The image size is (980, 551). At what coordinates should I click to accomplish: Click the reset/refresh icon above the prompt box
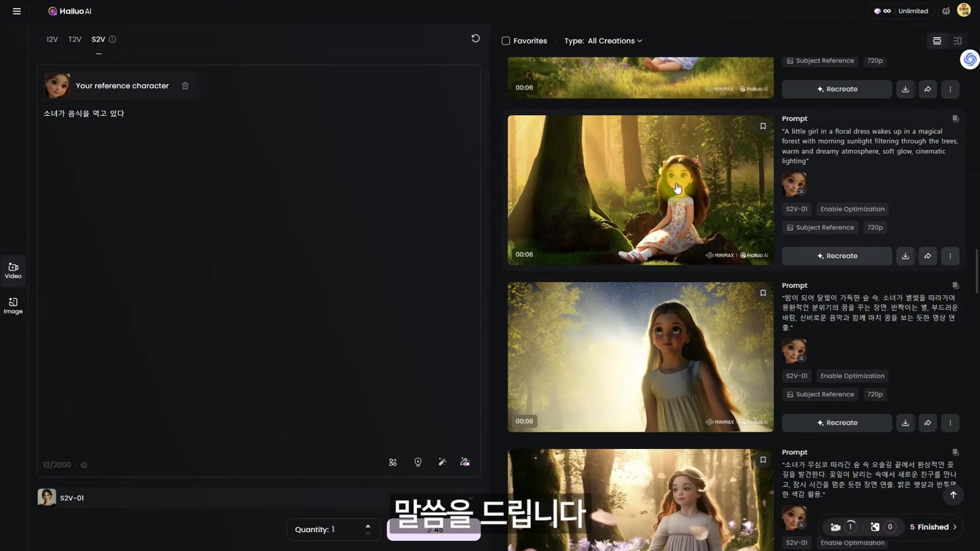475,39
